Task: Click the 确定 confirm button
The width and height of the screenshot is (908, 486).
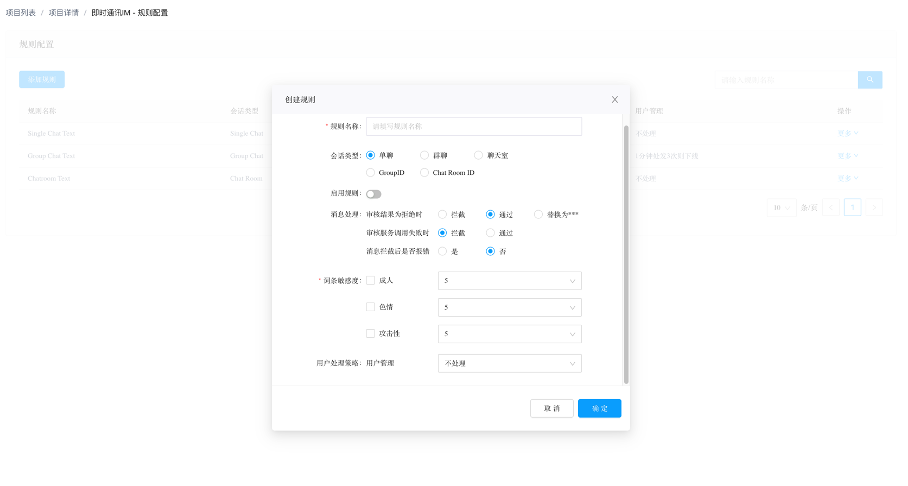Action: [599, 408]
